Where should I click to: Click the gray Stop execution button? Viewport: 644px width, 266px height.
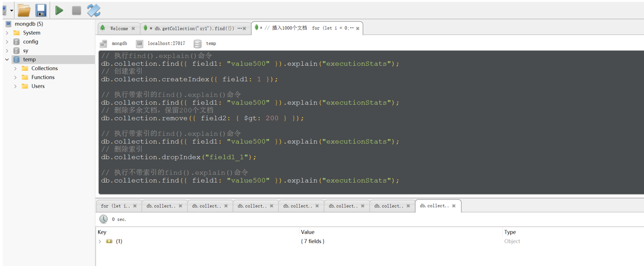[x=76, y=10]
